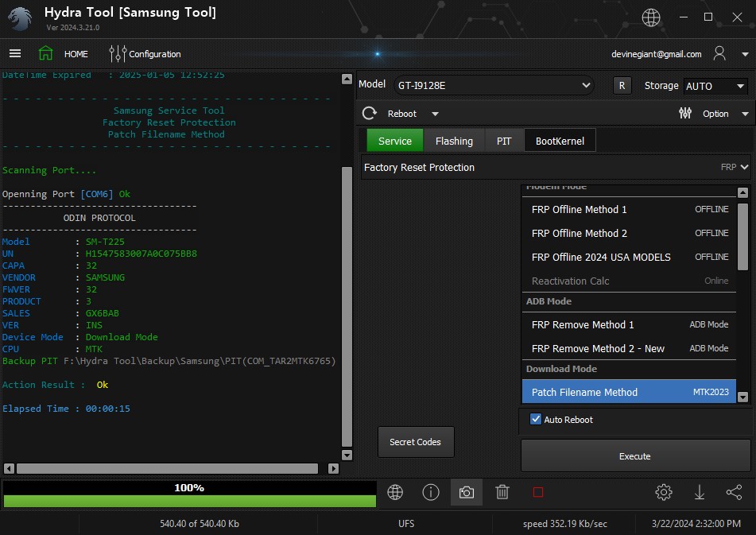
Task: Expand the Option dropdown arrow
Action: pyautogui.click(x=745, y=114)
